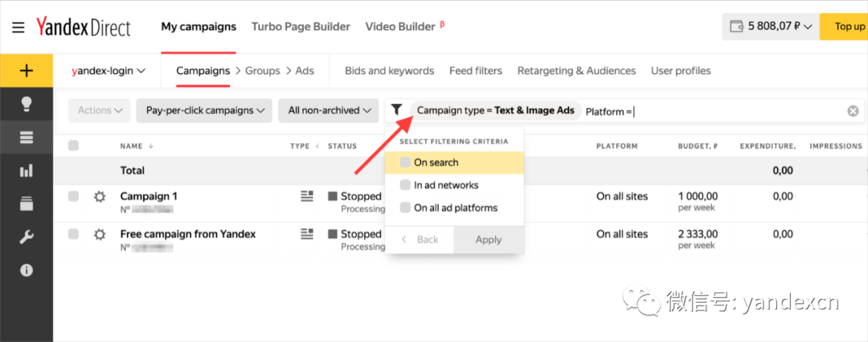
Task: Check the In ad networks filter option
Action: (x=405, y=185)
